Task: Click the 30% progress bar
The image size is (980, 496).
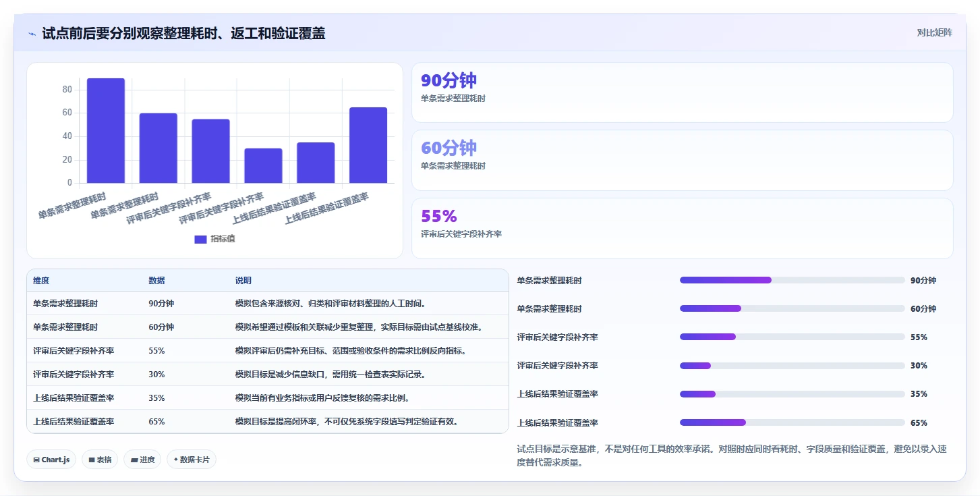Action: coord(792,366)
